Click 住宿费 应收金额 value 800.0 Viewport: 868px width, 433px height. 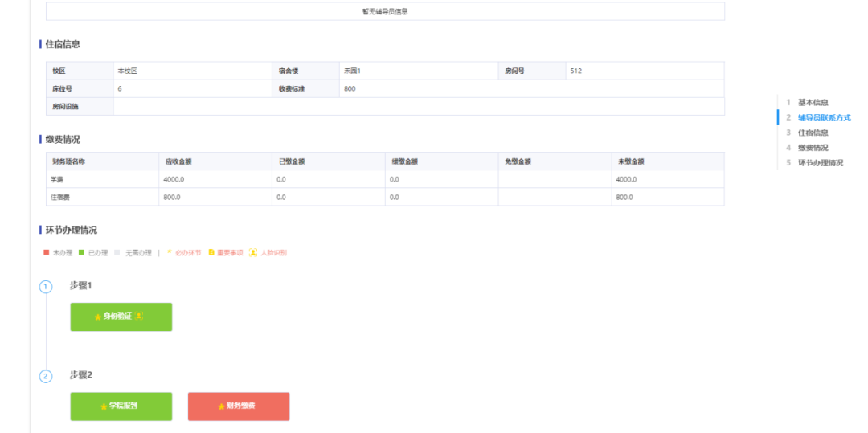[x=172, y=197]
